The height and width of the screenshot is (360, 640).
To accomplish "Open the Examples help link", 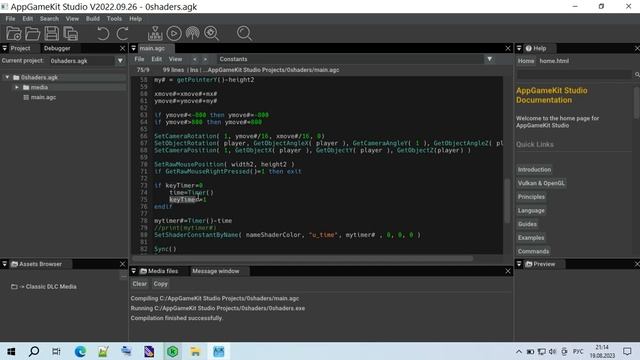I will [x=531, y=238].
